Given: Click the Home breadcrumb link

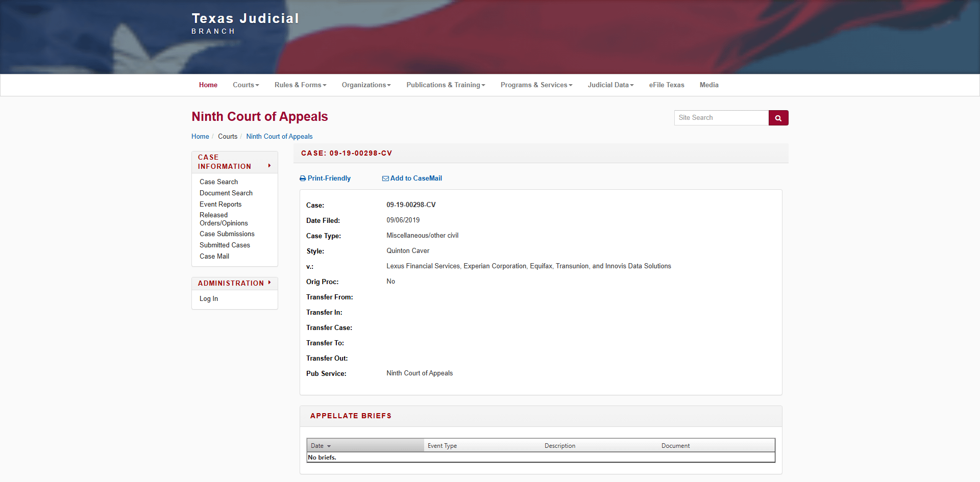Looking at the screenshot, I should coord(200,137).
